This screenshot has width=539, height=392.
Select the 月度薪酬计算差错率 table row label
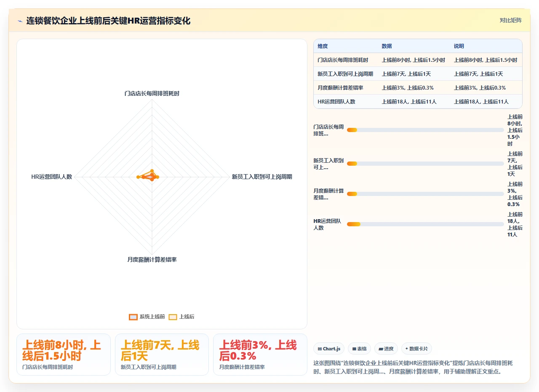tap(340, 88)
